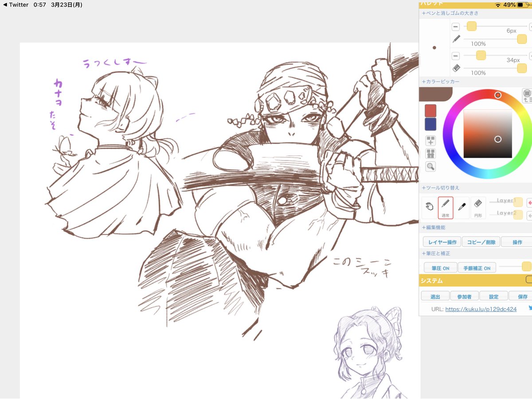Decrease pen size with minus button
The width and height of the screenshot is (532, 399).
pyautogui.click(x=456, y=27)
